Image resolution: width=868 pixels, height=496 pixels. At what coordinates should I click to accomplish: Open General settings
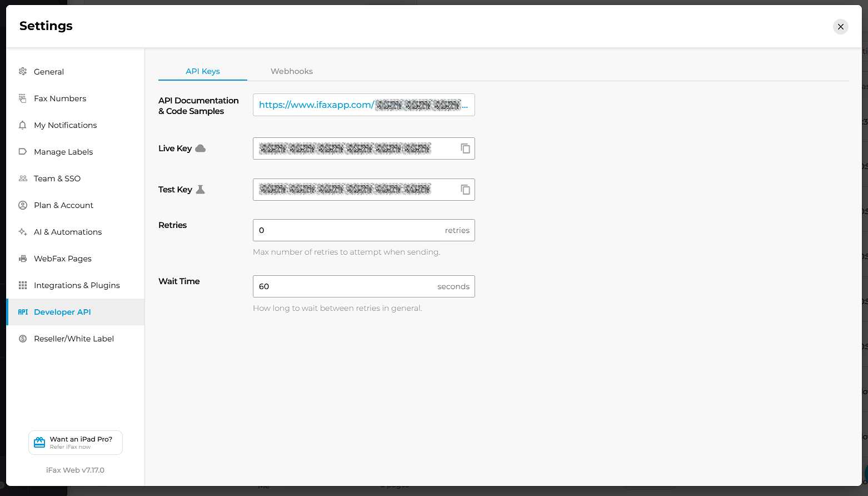pyautogui.click(x=75, y=72)
